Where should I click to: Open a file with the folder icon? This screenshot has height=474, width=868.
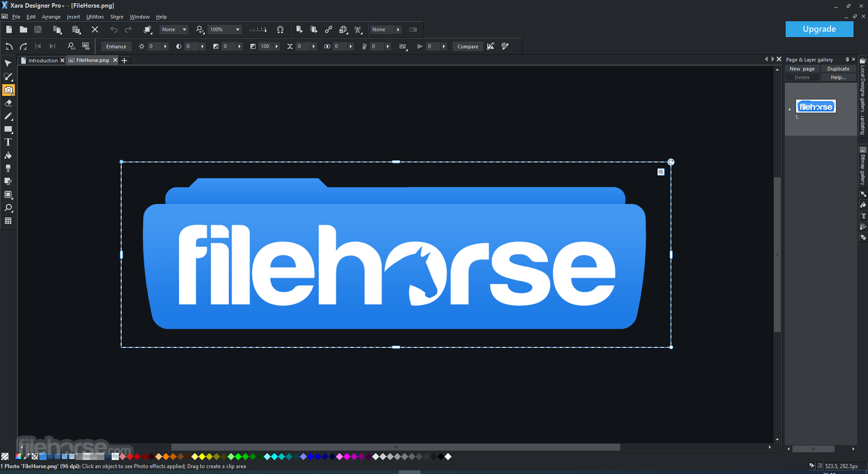[23, 30]
